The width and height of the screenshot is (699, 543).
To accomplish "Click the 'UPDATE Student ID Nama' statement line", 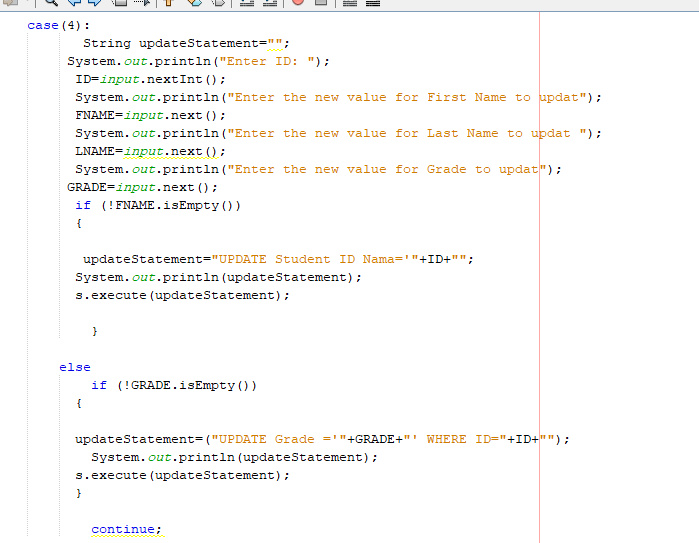I will [x=278, y=259].
